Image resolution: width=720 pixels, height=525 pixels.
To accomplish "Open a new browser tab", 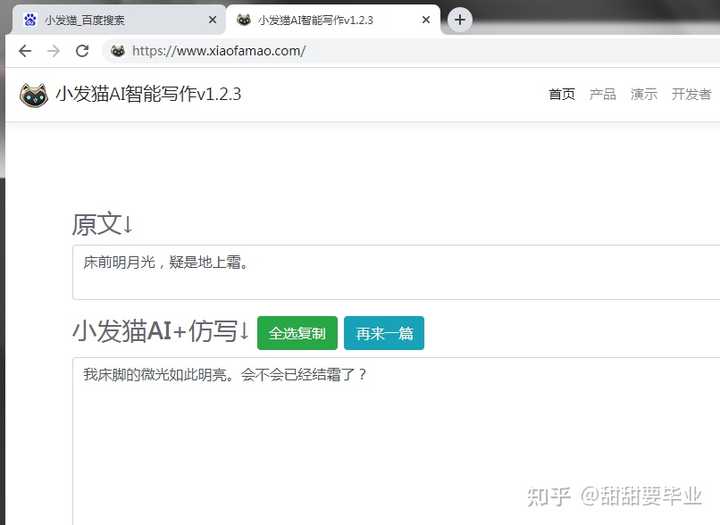I will tap(460, 20).
